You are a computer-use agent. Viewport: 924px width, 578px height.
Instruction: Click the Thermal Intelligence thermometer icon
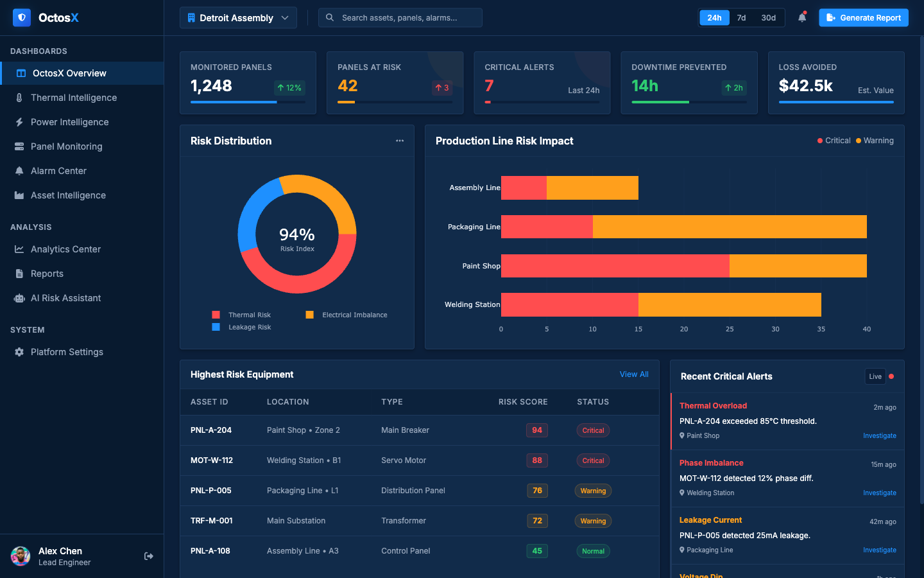pos(19,98)
